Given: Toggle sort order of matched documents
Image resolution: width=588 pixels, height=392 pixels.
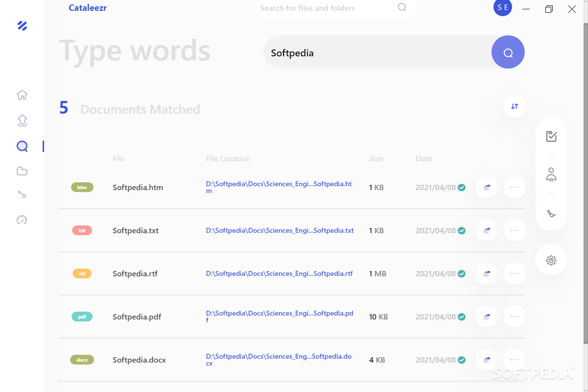Looking at the screenshot, I should tap(514, 106).
